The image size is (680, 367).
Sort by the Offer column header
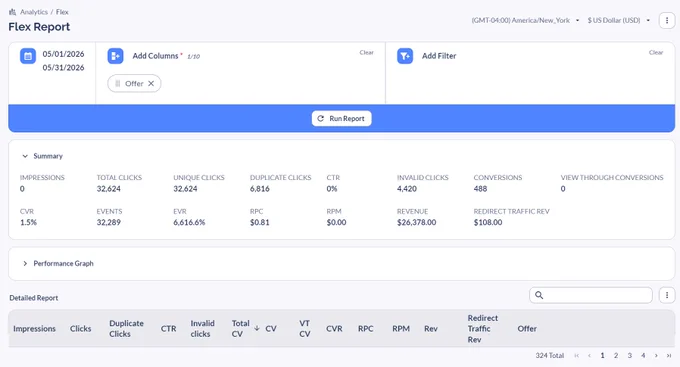(x=527, y=329)
